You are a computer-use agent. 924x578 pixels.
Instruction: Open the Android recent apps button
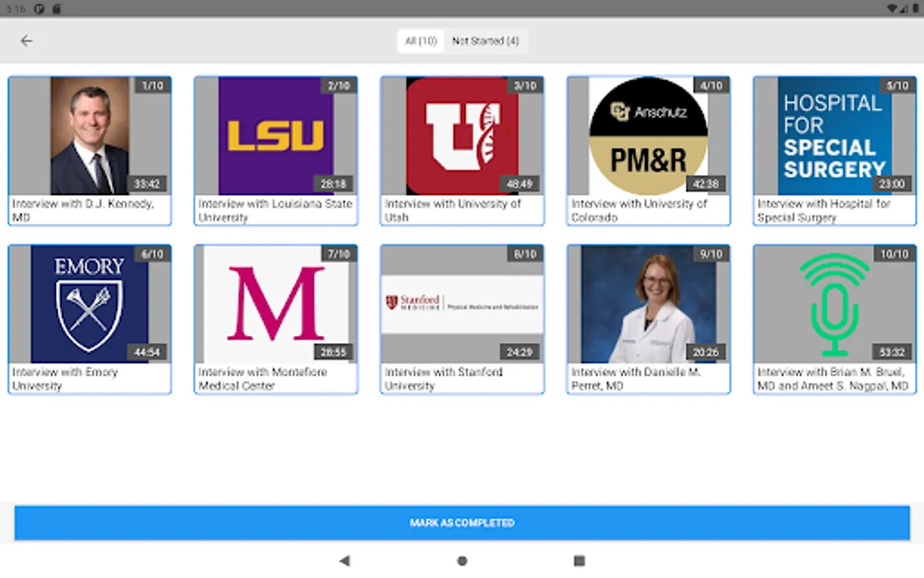click(x=579, y=561)
